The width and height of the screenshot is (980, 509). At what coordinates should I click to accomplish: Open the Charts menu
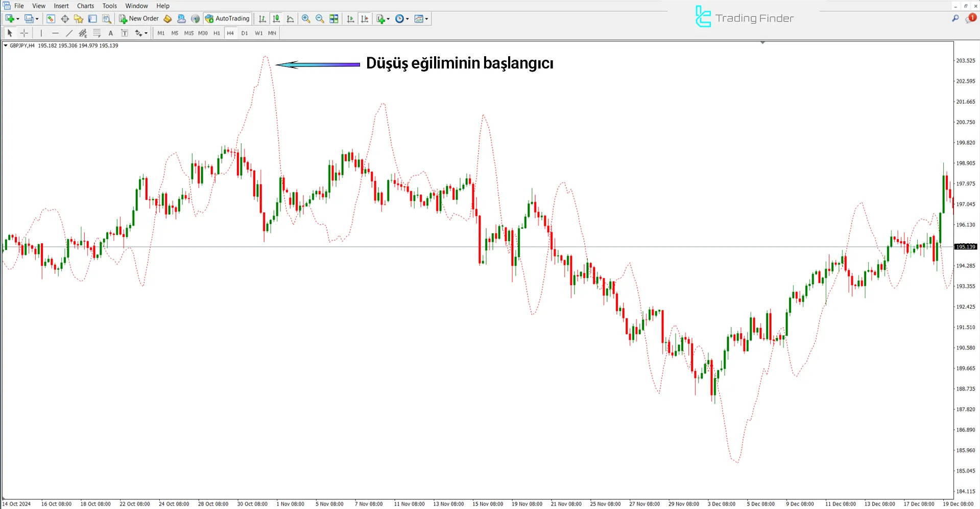pos(85,6)
